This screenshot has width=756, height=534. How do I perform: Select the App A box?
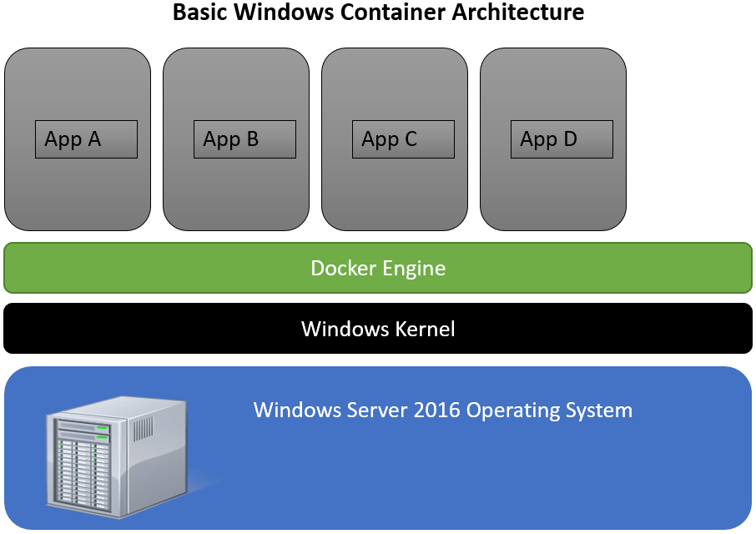pos(86,139)
